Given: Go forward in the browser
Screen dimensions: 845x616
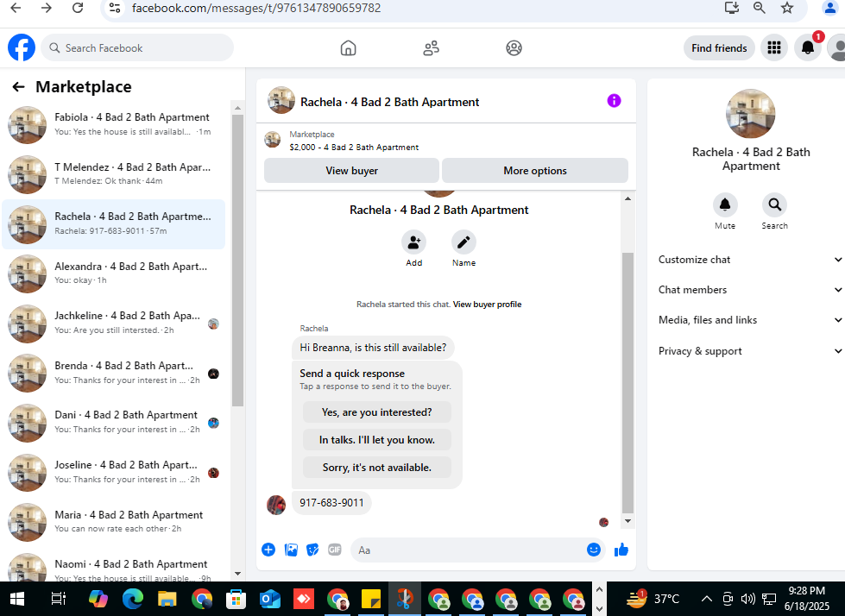Looking at the screenshot, I should tap(47, 8).
